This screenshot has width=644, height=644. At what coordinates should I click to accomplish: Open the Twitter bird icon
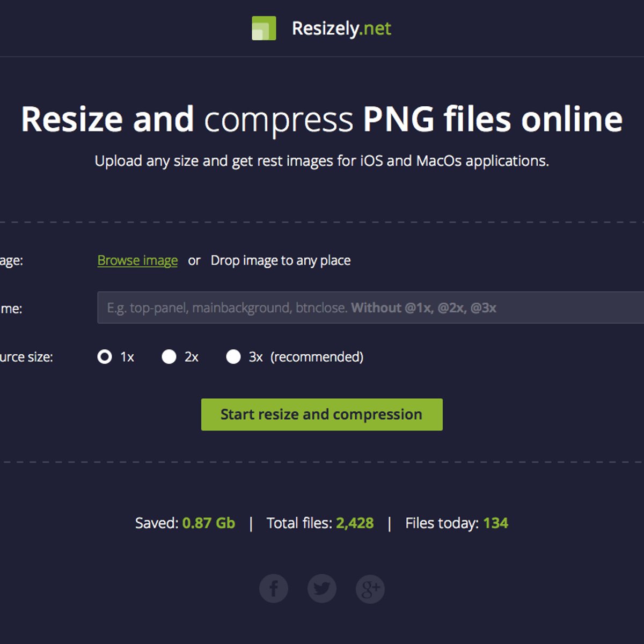[322, 589]
